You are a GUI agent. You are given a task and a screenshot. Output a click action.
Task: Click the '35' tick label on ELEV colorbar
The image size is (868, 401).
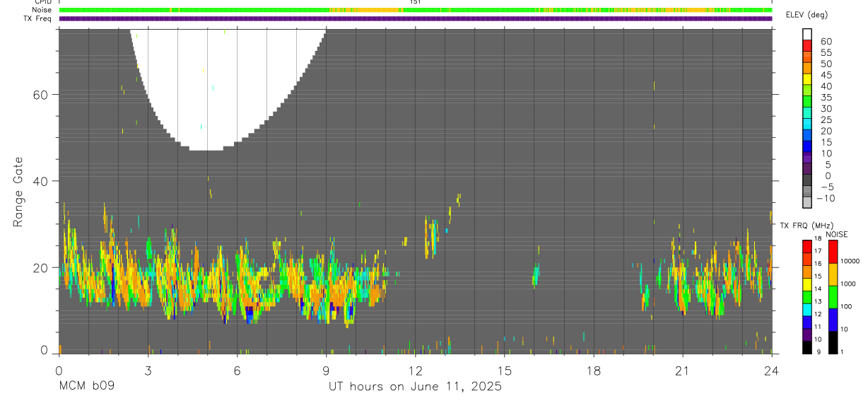[x=826, y=97]
